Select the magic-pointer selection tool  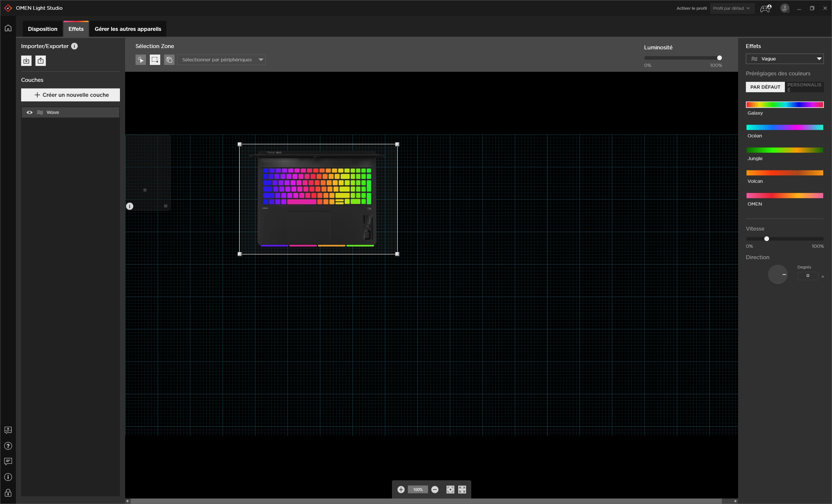(140, 60)
